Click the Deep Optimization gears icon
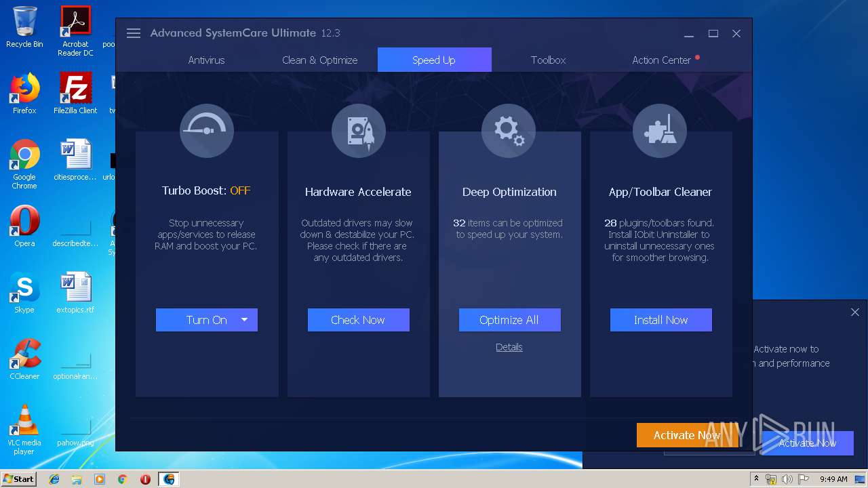Image resolution: width=868 pixels, height=488 pixels. click(x=509, y=131)
